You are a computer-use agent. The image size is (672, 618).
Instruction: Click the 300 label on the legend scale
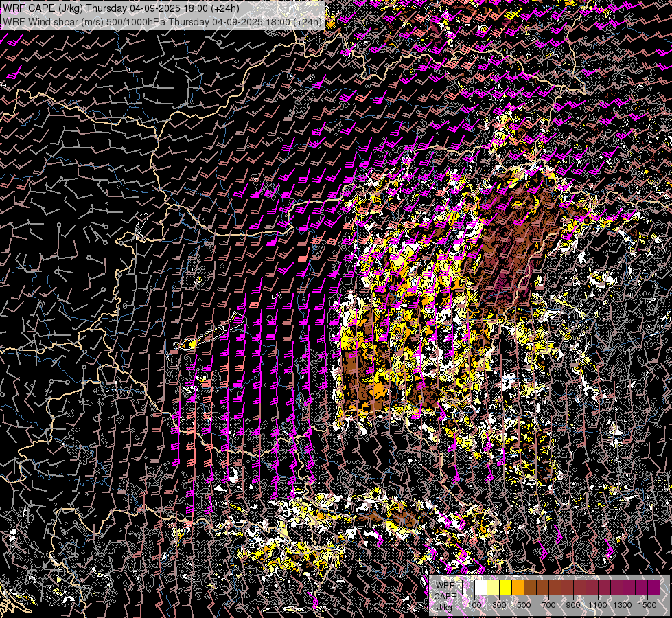click(499, 605)
